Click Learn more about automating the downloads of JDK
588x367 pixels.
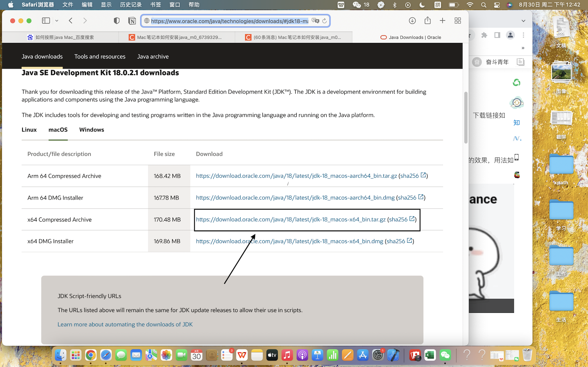click(125, 325)
